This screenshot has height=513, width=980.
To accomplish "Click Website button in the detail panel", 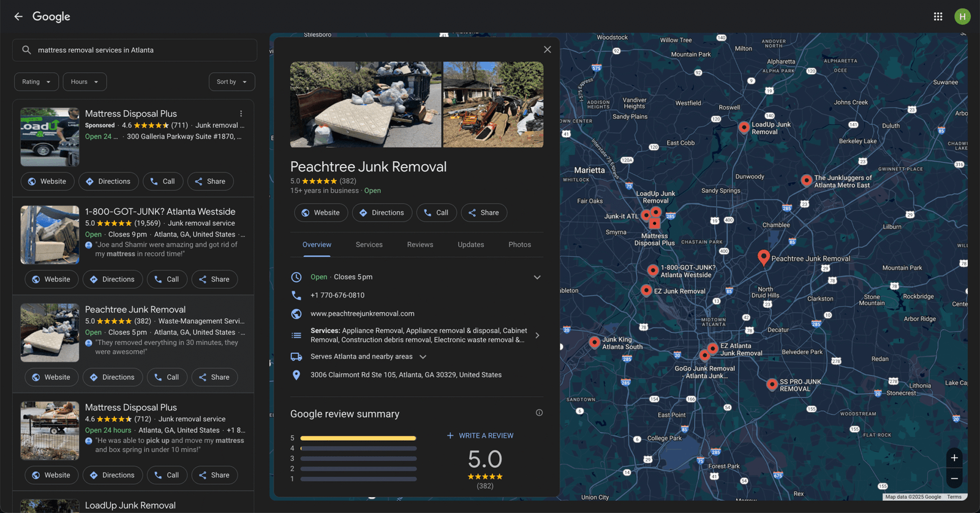I will point(321,212).
